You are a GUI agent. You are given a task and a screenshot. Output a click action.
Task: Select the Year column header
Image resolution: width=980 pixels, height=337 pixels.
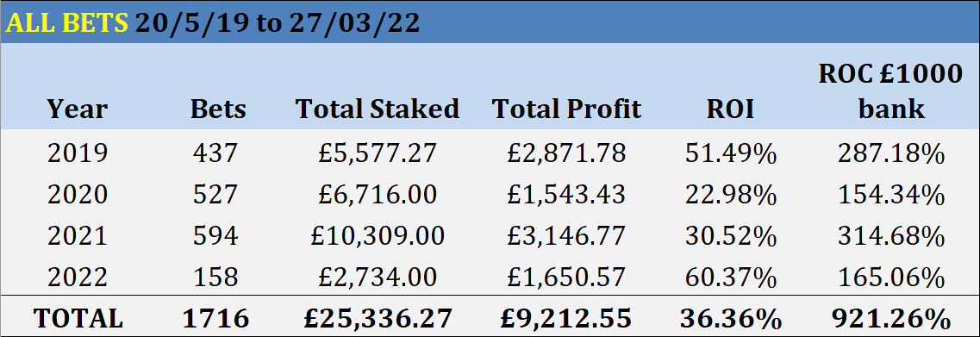pyautogui.click(x=77, y=109)
